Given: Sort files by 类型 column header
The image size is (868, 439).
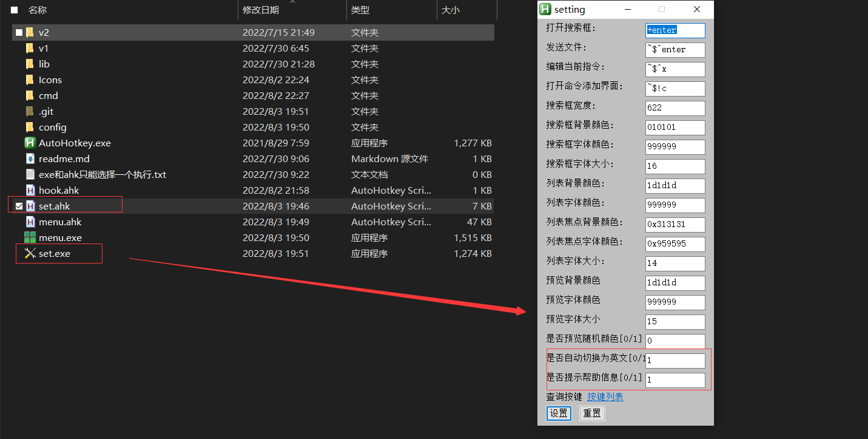Looking at the screenshot, I should coord(360,10).
